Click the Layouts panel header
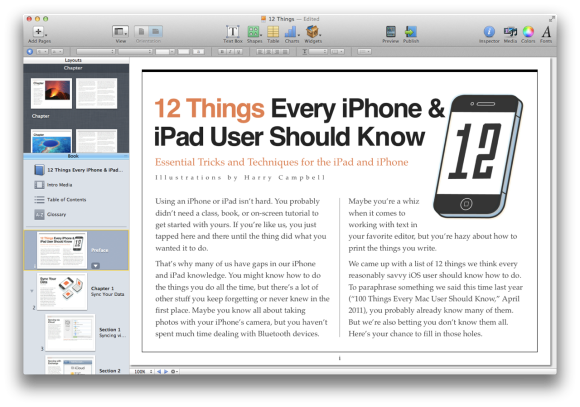580x407 pixels. (x=76, y=60)
